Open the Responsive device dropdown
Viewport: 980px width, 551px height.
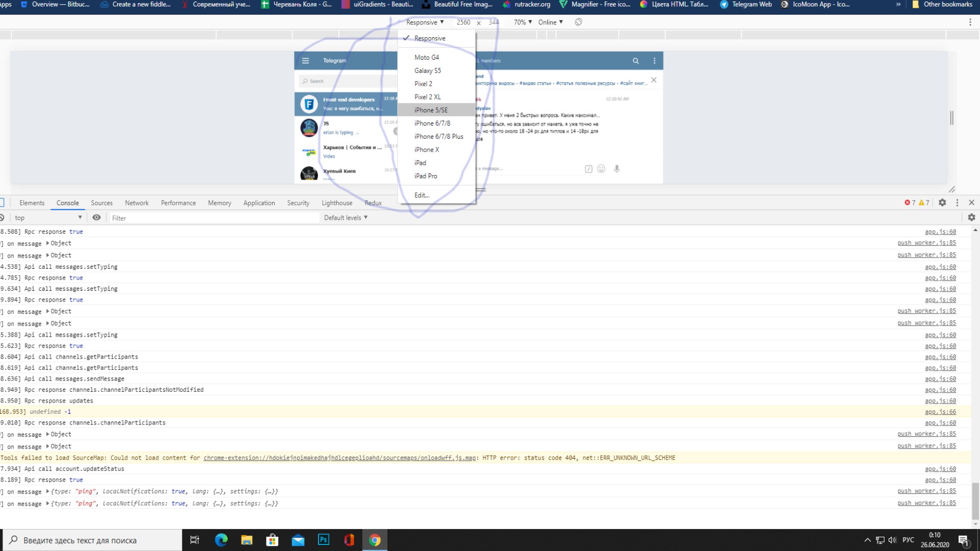point(425,22)
